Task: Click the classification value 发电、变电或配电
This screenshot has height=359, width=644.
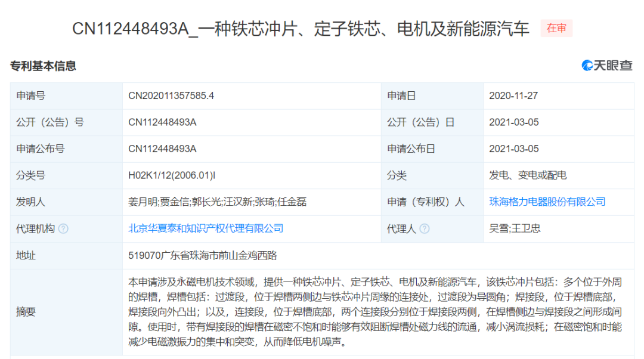Action: coord(528,175)
